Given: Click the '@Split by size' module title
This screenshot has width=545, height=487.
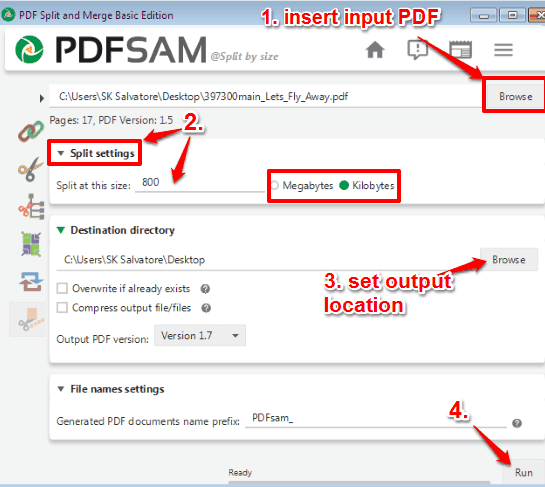Looking at the screenshot, I should tap(244, 56).
